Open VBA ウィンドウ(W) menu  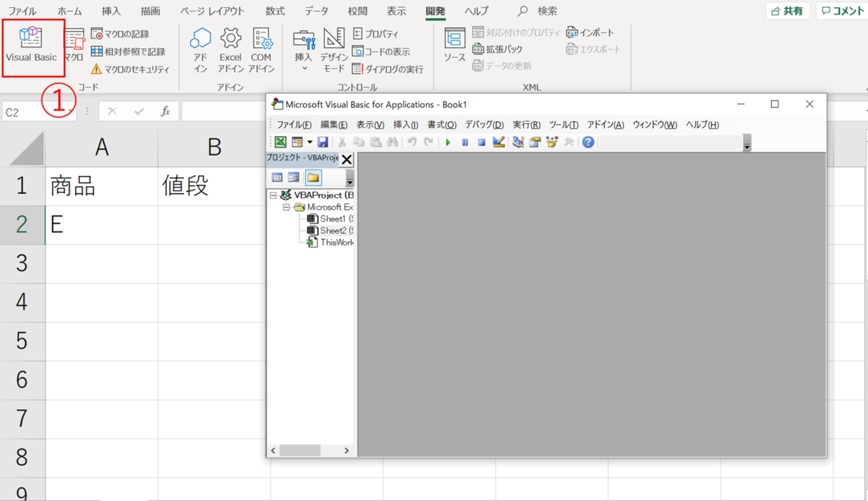655,125
